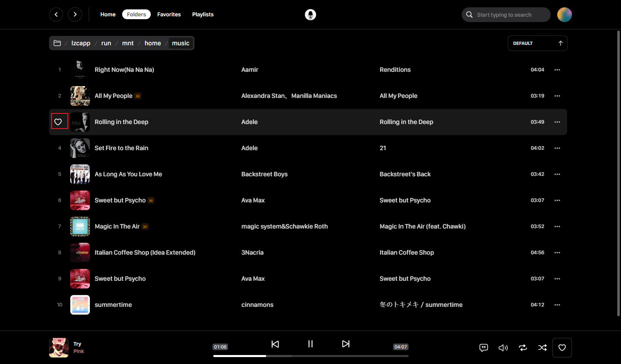Click the M badge next to All My People
Screen dimensions: 621x364
point(138,96)
